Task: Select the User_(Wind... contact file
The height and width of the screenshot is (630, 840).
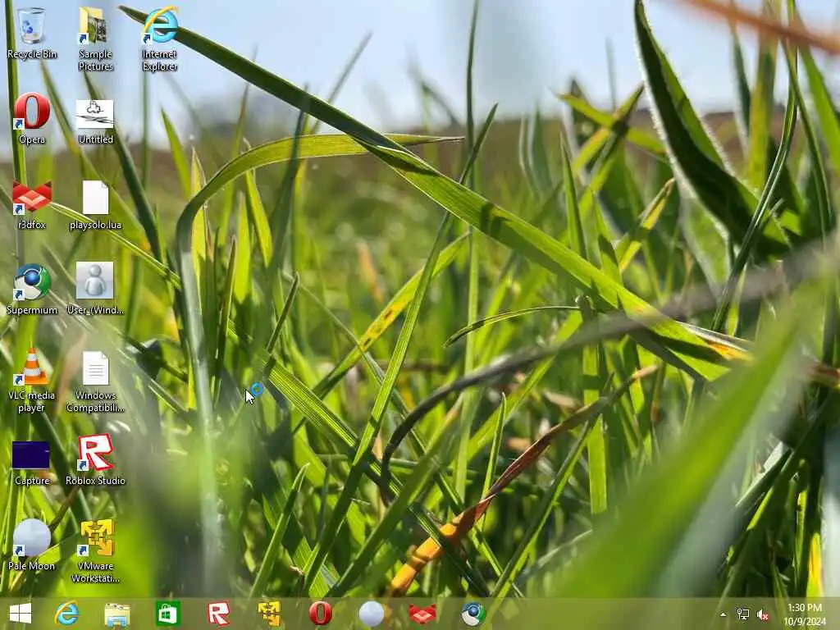Action: click(95, 288)
